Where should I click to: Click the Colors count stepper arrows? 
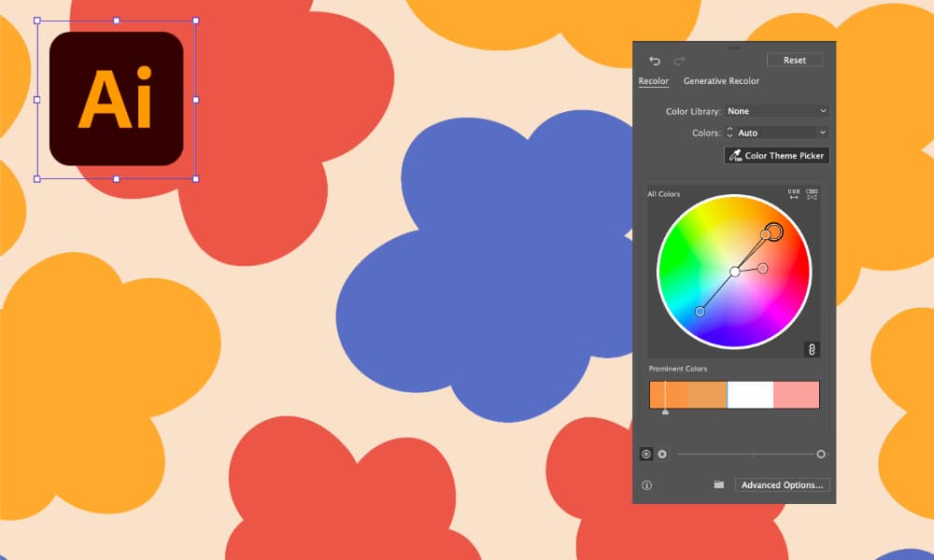coord(729,133)
